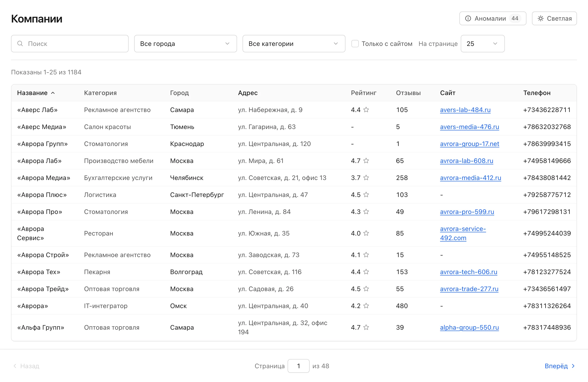Click the Вперёд right chevron icon

(x=573, y=366)
